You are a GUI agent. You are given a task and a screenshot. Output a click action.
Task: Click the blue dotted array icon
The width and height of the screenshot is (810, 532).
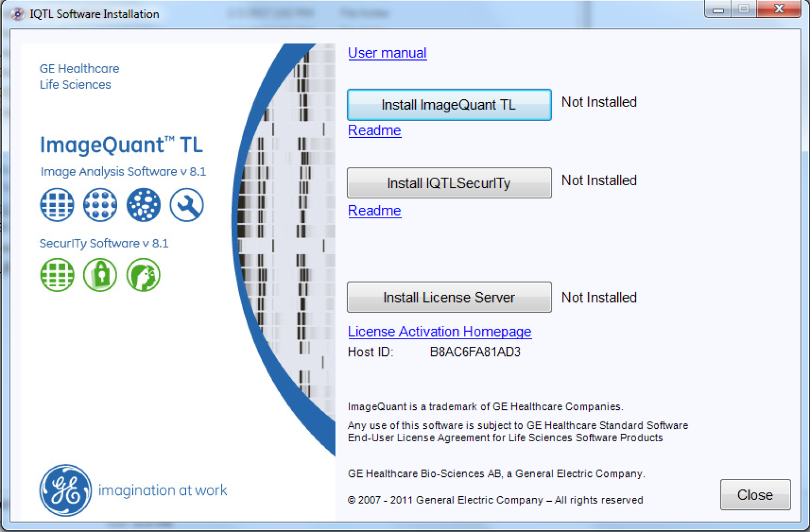100,205
